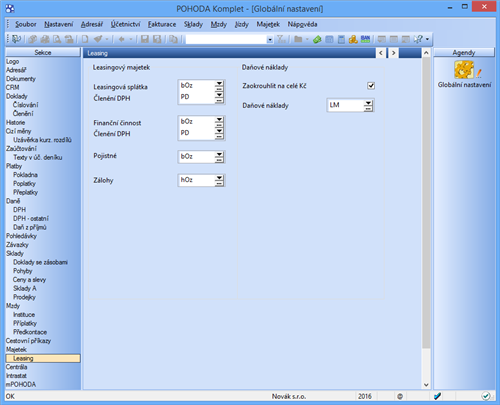
Task: Click the Agendy panel header
Action: point(464,52)
